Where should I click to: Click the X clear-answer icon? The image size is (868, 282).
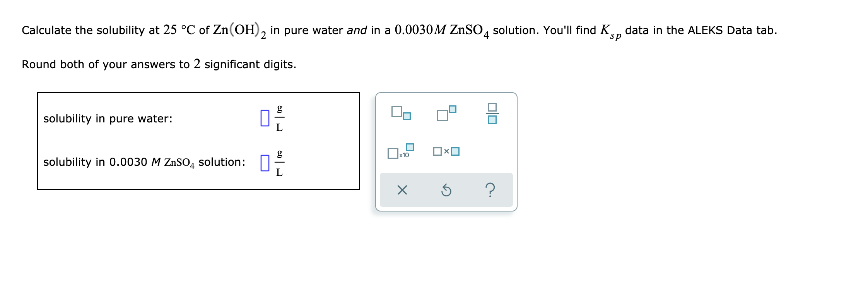[x=403, y=190]
